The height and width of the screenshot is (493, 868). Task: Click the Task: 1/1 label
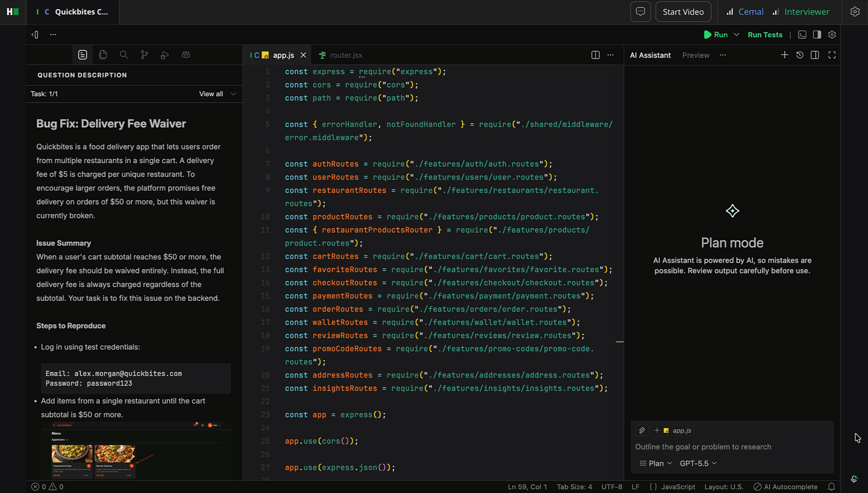[44, 94]
